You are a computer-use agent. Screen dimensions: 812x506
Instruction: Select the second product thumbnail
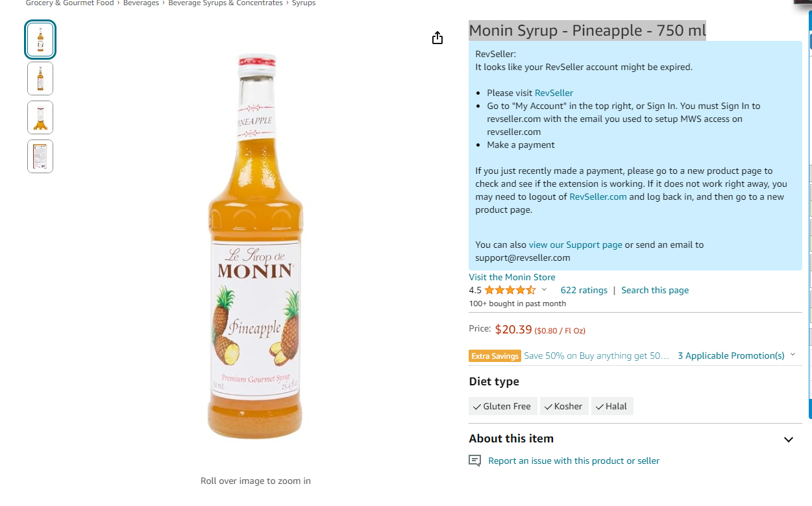click(x=40, y=78)
